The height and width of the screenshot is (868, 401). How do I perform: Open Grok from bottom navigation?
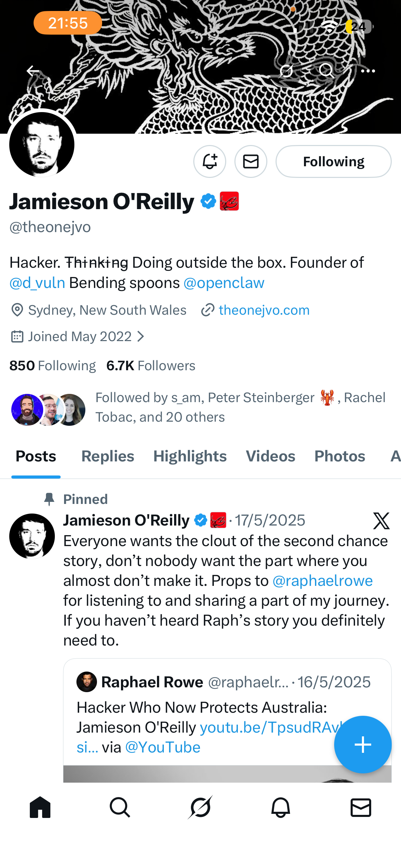200,807
